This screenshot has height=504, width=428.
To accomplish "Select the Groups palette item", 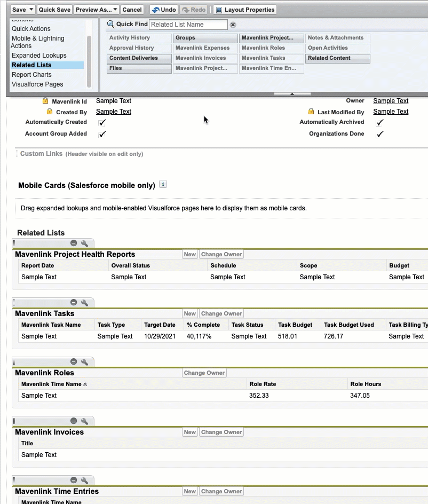I will coord(205,38).
